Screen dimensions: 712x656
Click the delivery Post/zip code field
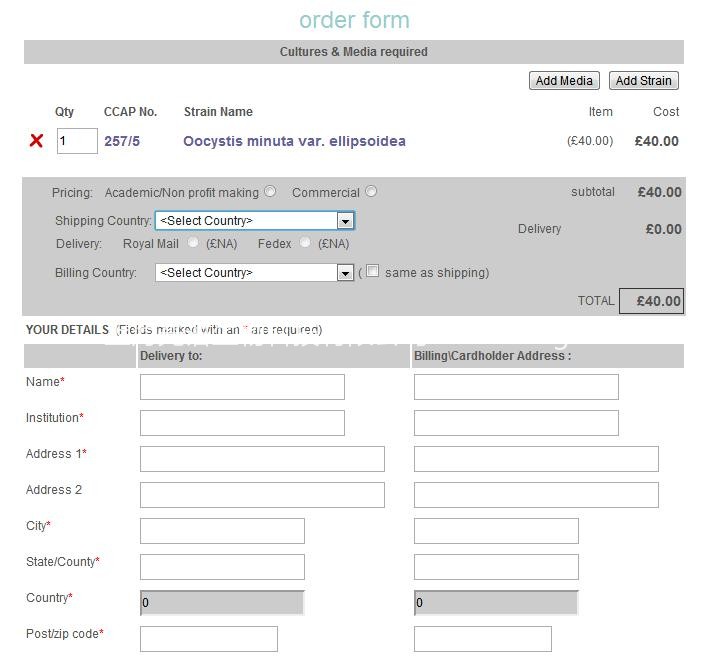point(208,638)
